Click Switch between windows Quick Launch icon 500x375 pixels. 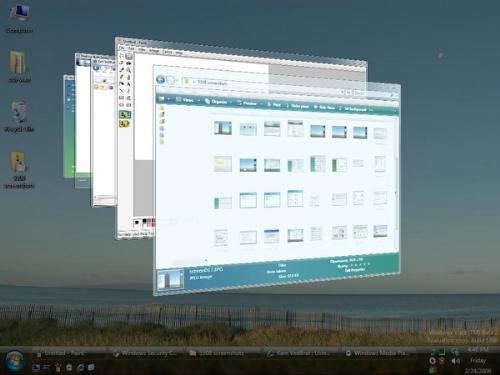click(46, 368)
